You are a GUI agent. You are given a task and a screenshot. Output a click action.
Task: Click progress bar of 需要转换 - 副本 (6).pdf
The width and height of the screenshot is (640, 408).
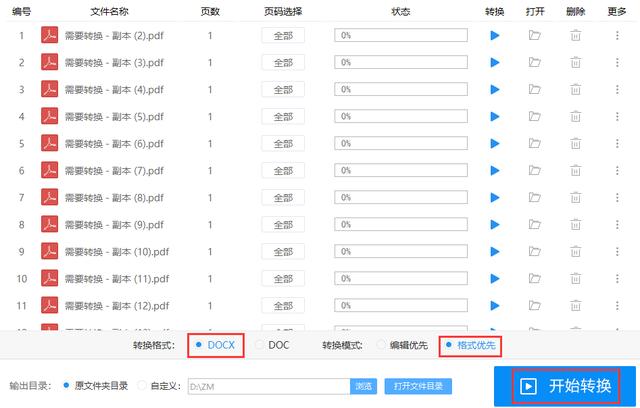[x=401, y=144]
